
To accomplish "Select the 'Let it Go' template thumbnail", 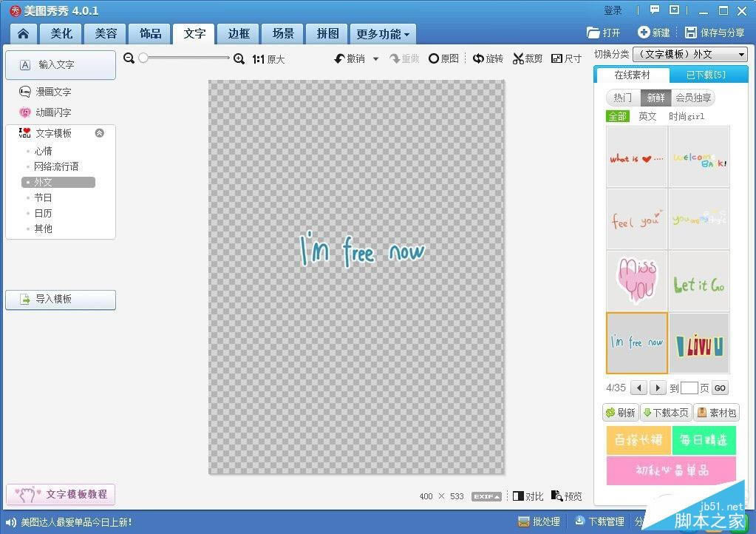I will [699, 281].
